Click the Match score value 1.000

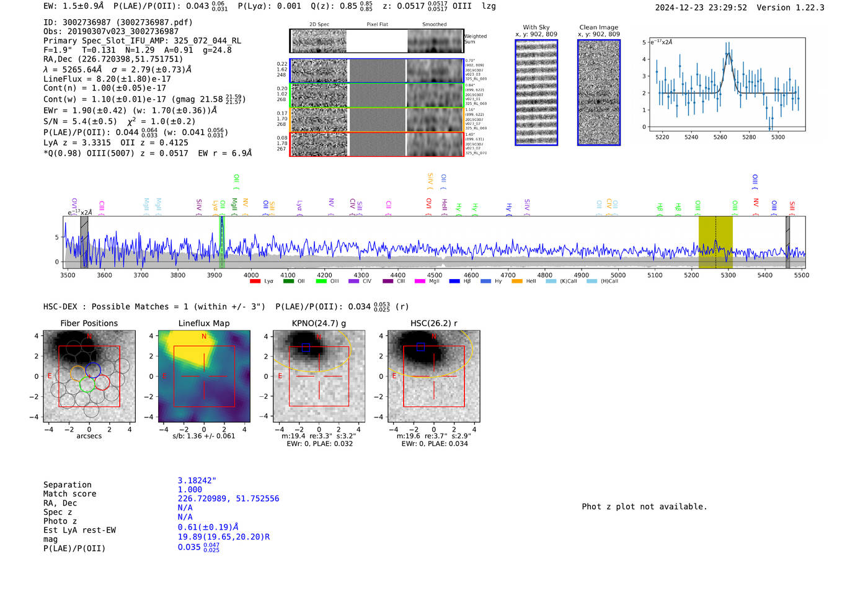(190, 490)
